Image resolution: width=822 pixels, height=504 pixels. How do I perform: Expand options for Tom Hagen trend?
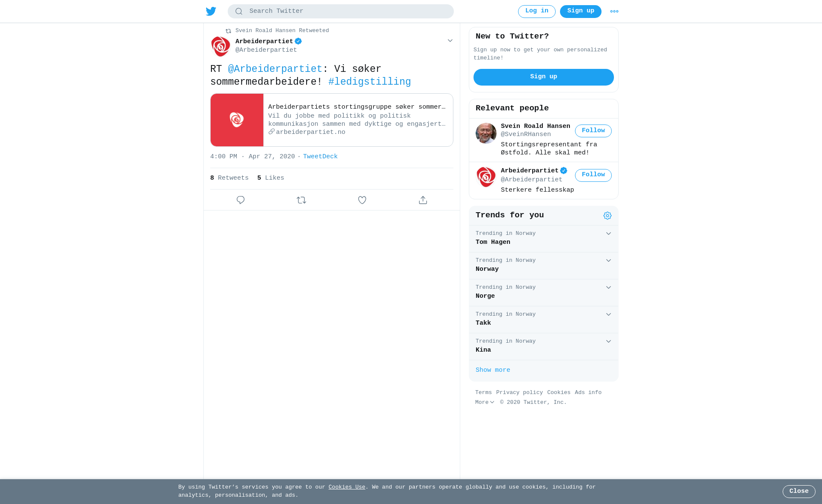(x=608, y=234)
